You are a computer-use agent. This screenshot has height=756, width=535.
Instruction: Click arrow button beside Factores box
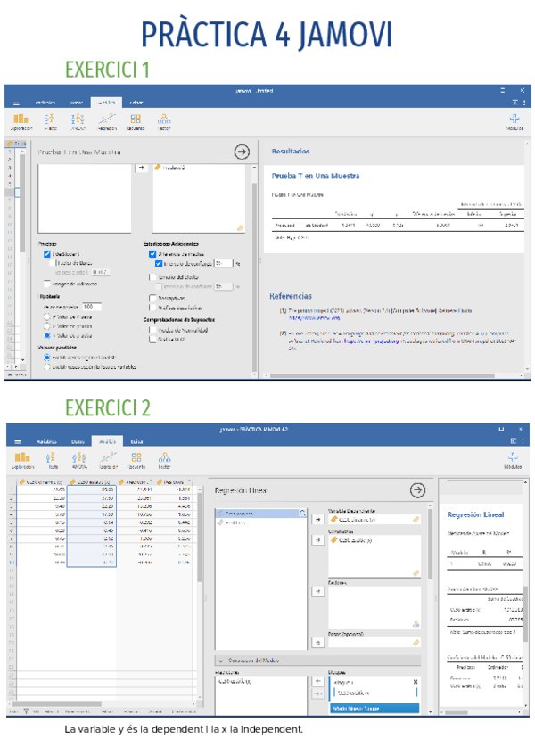pyautogui.click(x=318, y=591)
